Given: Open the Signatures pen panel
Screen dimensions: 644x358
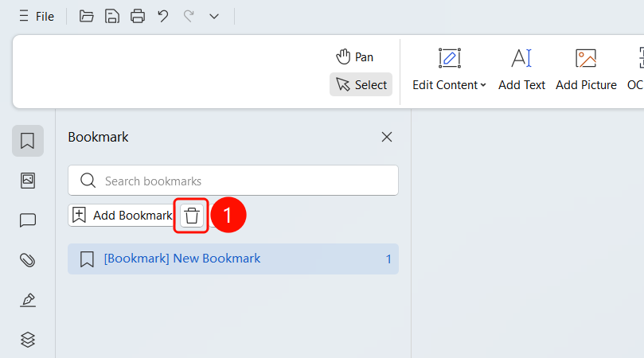Looking at the screenshot, I should [28, 300].
